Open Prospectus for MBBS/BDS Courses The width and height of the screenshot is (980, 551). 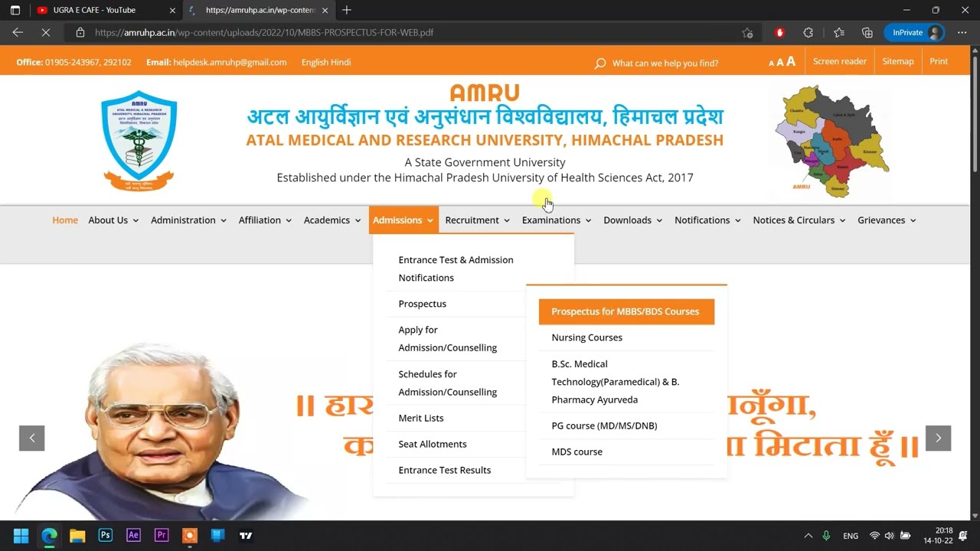click(626, 311)
